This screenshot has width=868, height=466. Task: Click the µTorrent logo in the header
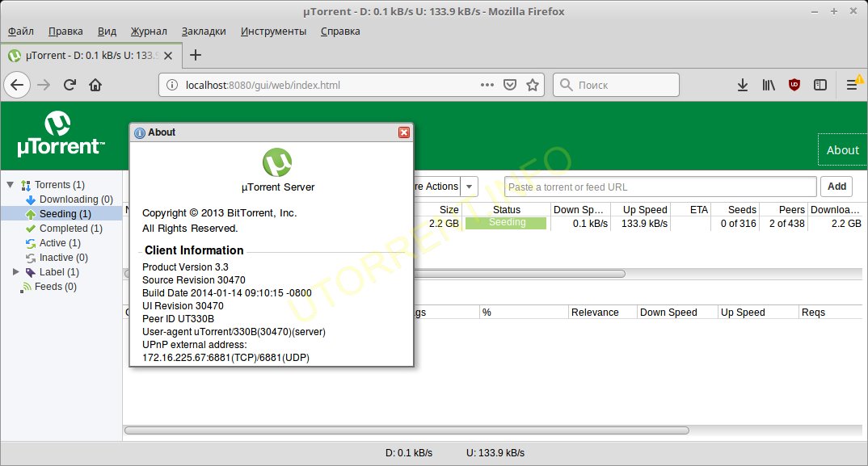point(61,134)
